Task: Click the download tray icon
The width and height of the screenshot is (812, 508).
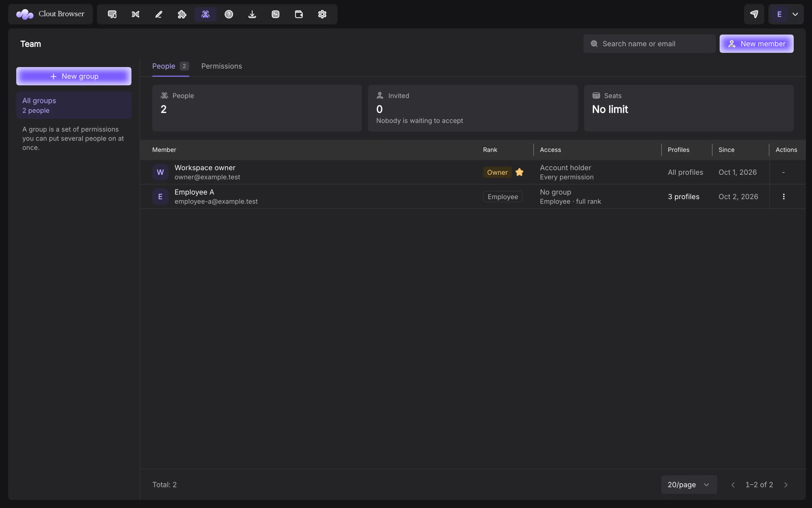Action: pos(252,14)
